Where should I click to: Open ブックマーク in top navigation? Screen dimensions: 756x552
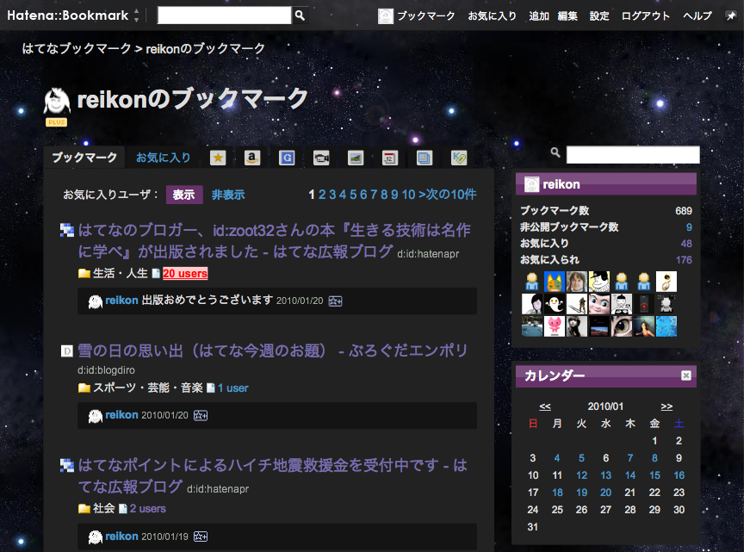pyautogui.click(x=426, y=16)
